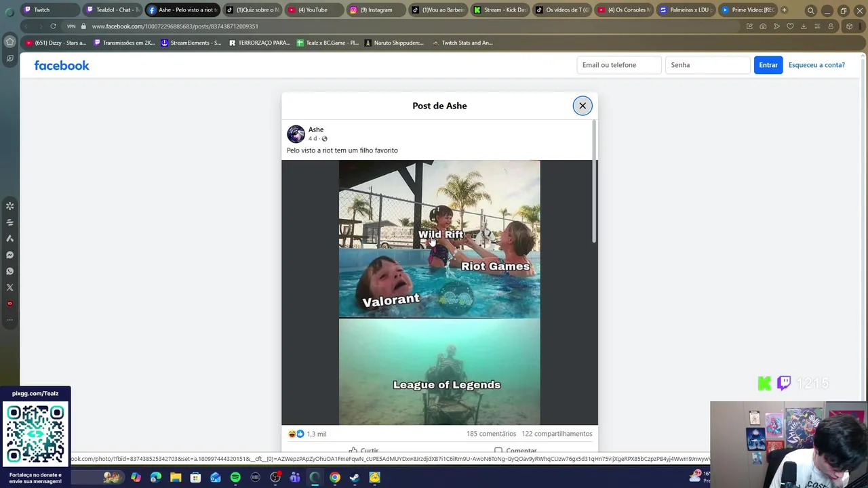This screenshot has width=868, height=488.
Task: Click Esqueceu a conta? link
Action: 816,65
